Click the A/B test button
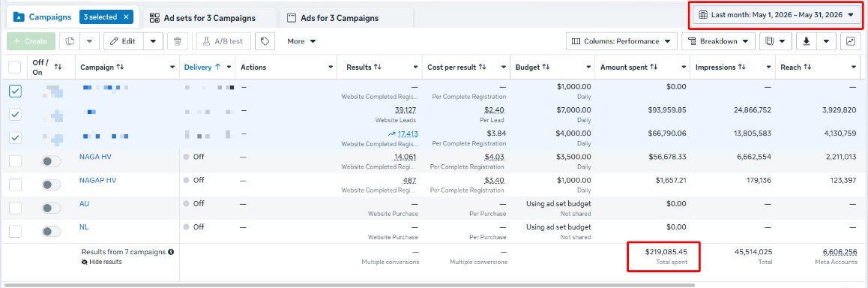Image resolution: width=868 pixels, height=288 pixels. pos(223,41)
